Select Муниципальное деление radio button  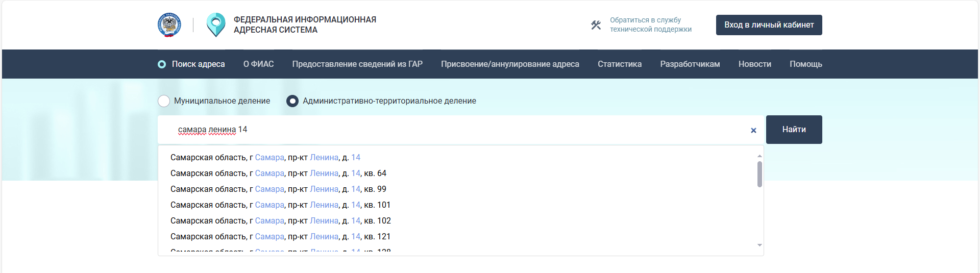pyautogui.click(x=164, y=101)
